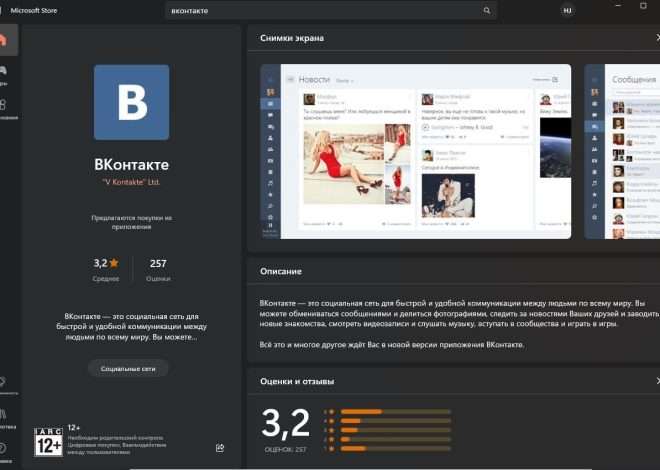The image size is (660, 470).
Task: Open the "V Kontakte" Ltd. publisher link
Action: click(x=131, y=183)
